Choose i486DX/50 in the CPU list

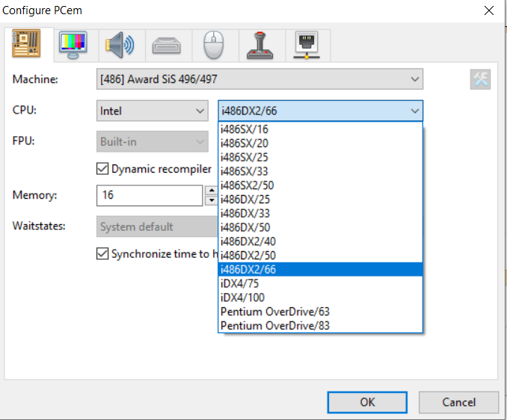[321, 227]
